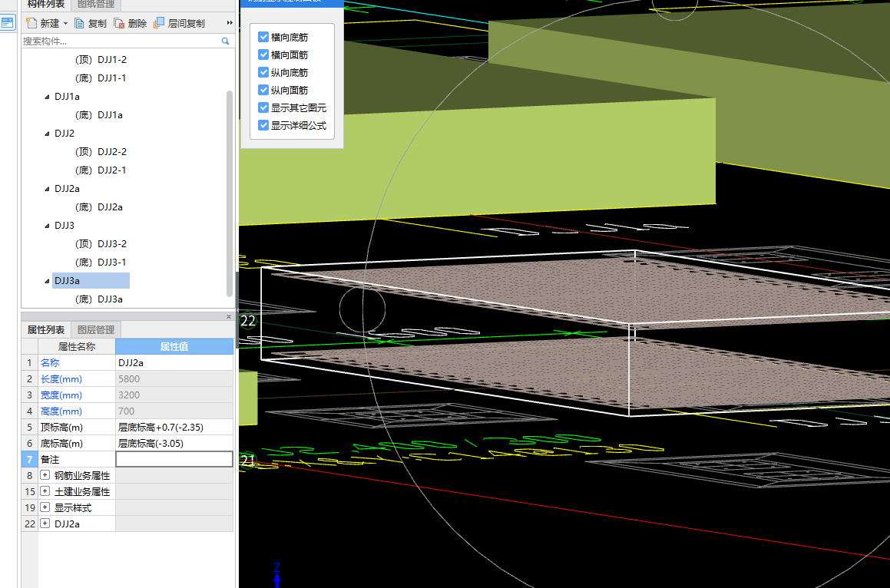The width and height of the screenshot is (890, 588).
Task: Close the property panel with small X
Action: (x=229, y=317)
